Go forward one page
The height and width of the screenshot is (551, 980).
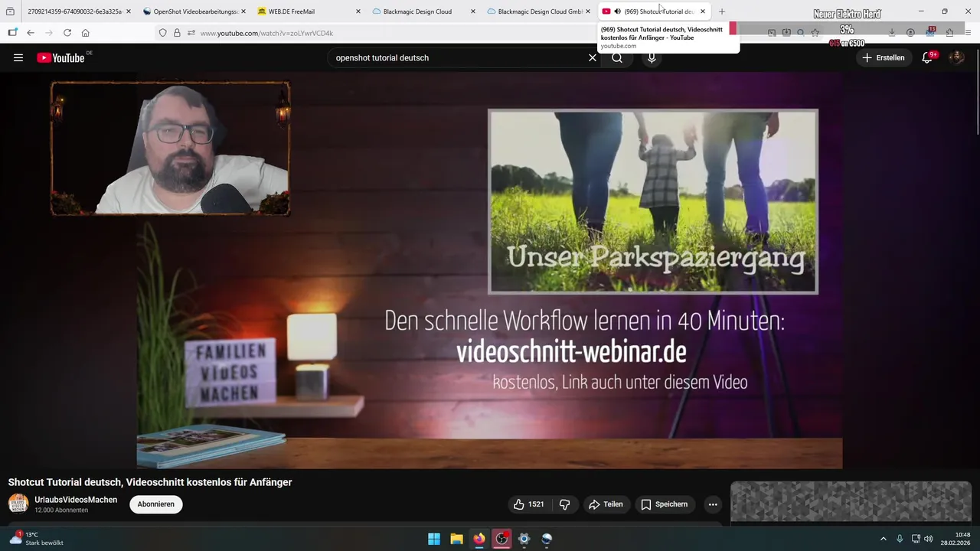tap(49, 33)
